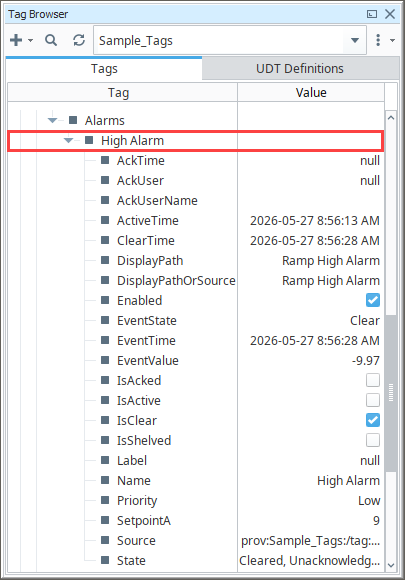The width and height of the screenshot is (405, 580).
Task: Click the vertical scrollbar thumb
Action: pos(391,393)
